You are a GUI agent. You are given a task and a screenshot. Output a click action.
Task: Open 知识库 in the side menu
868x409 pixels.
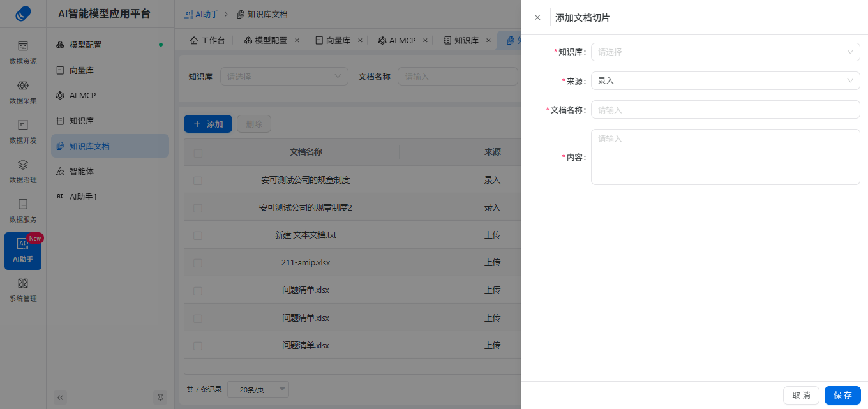coord(110,121)
